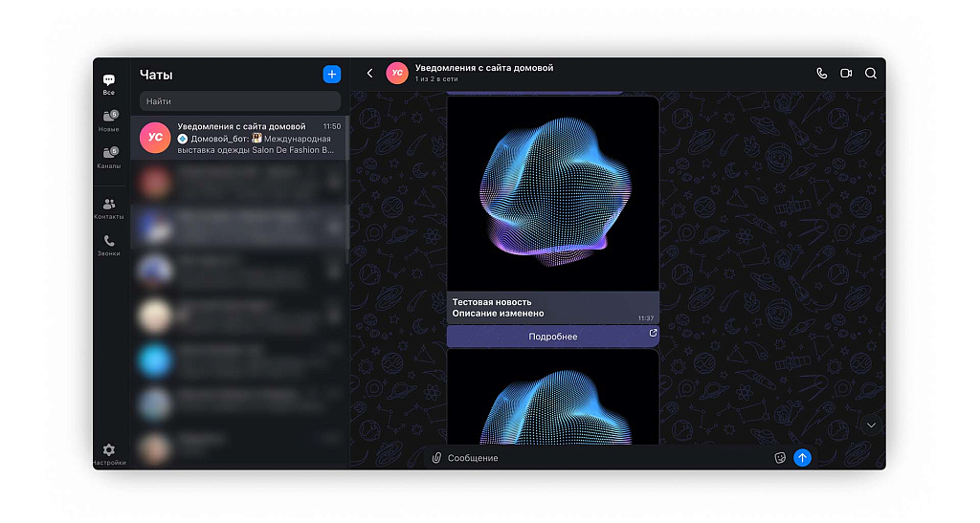The width and height of the screenshot is (980, 523).
Task: Focus the Сообщение input field
Action: pos(606,458)
